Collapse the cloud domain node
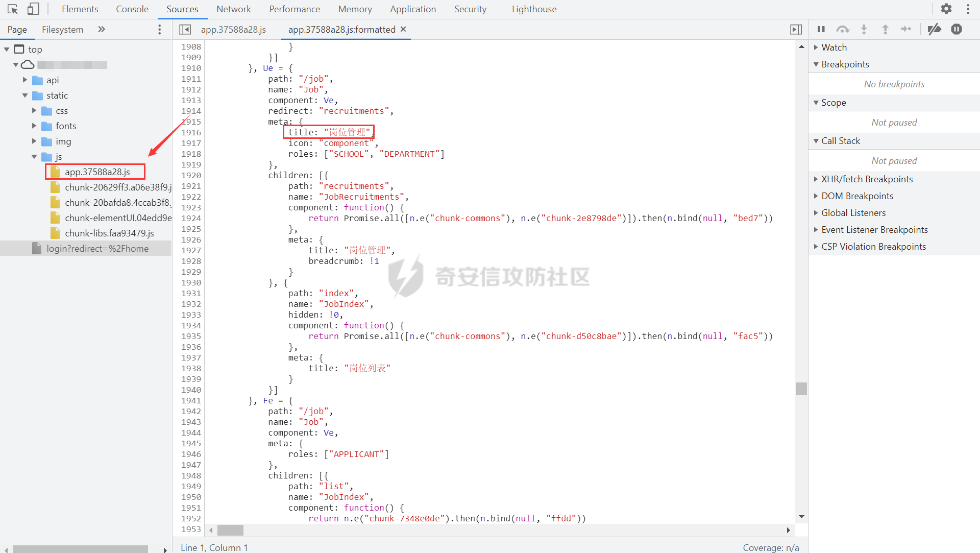 [x=16, y=65]
